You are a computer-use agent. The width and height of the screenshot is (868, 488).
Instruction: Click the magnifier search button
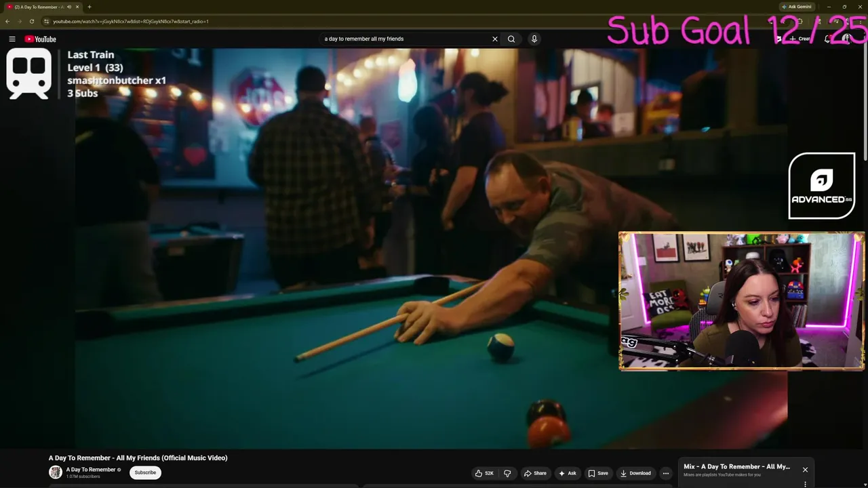click(511, 39)
